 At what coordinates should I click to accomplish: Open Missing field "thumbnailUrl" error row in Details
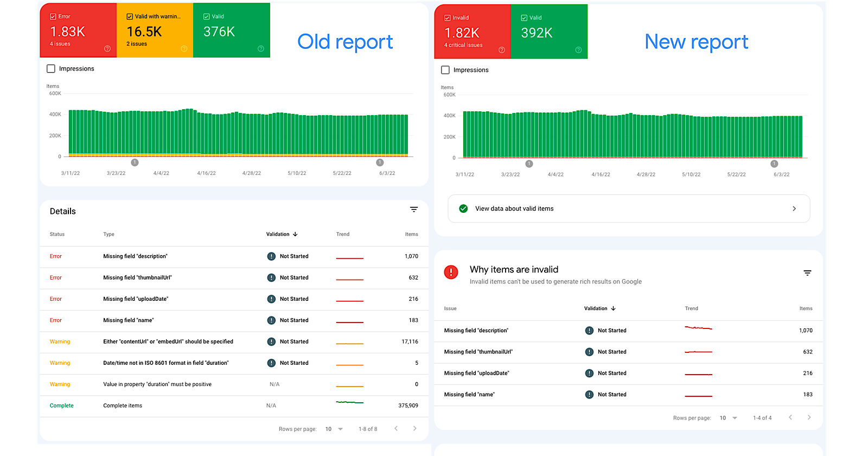click(138, 277)
